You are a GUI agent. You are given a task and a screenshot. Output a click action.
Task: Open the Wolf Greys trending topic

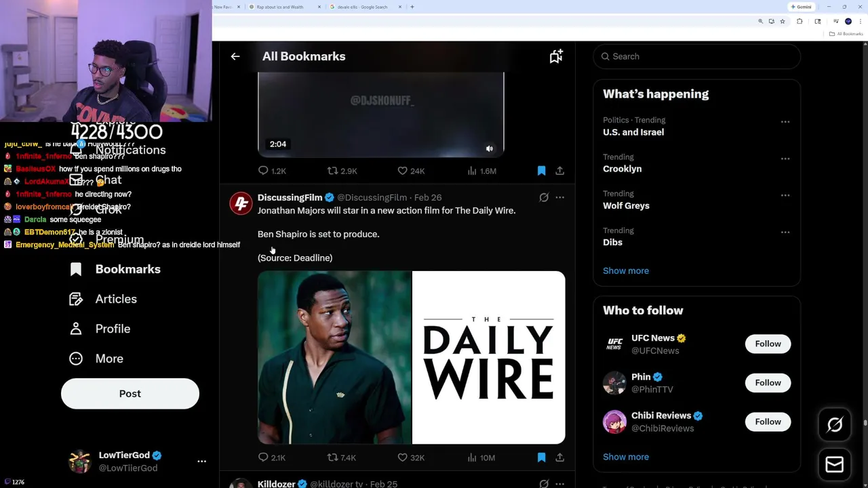pyautogui.click(x=626, y=205)
